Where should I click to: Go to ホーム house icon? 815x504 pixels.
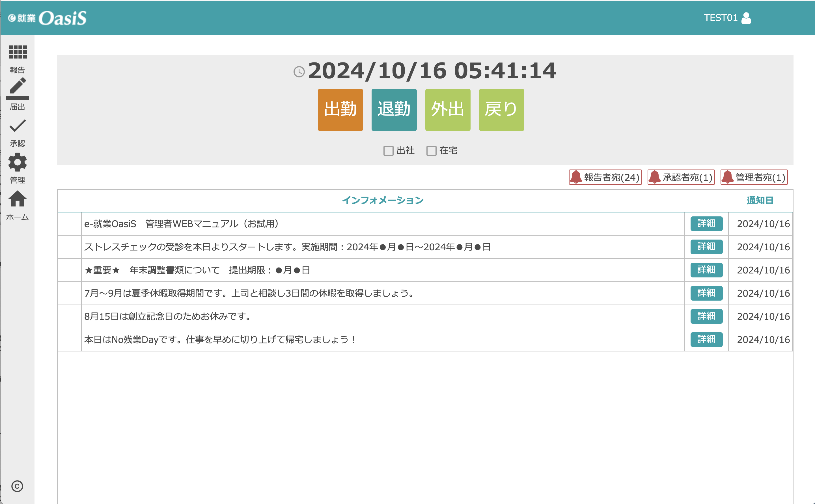point(17,199)
